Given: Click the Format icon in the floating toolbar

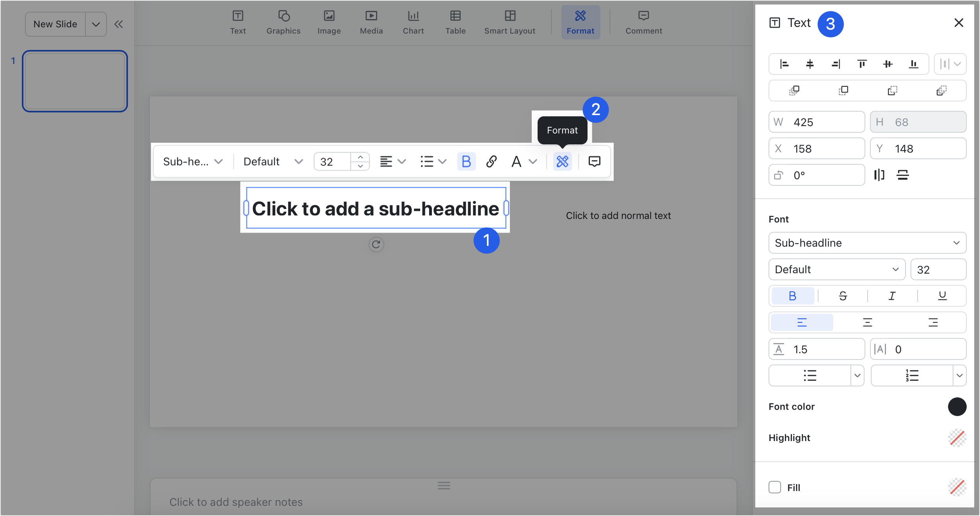Looking at the screenshot, I should click(x=562, y=161).
